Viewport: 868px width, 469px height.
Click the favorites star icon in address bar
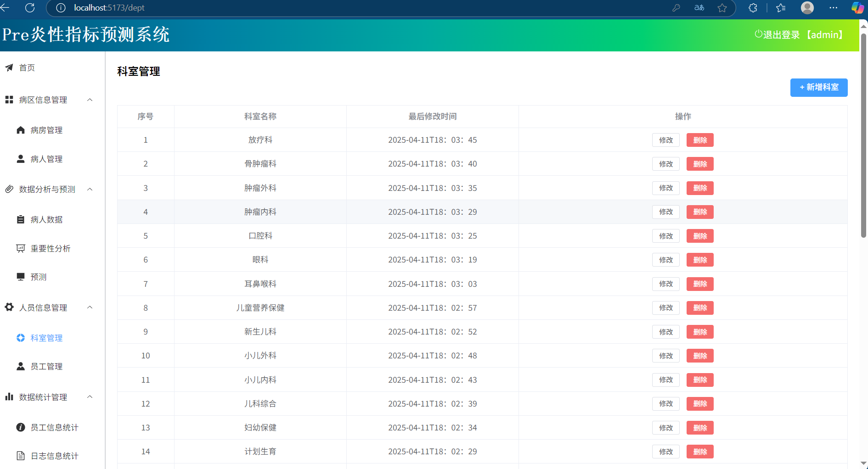pos(722,8)
